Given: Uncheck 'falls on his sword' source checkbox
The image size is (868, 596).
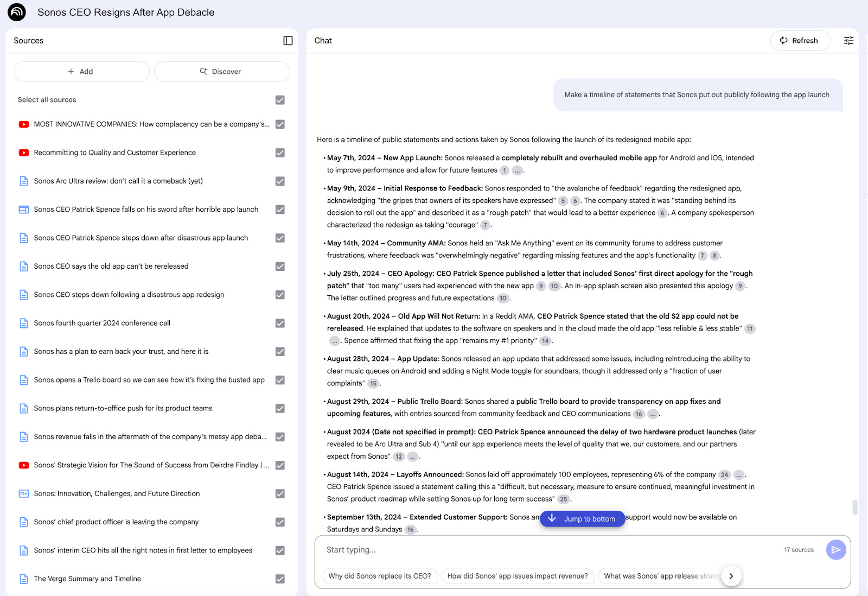Looking at the screenshot, I should coord(280,210).
